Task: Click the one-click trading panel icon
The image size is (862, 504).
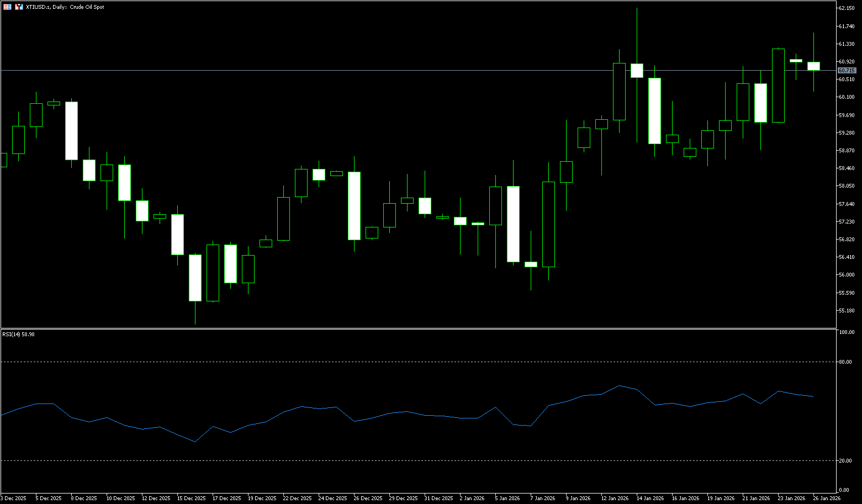Action: 7,7
